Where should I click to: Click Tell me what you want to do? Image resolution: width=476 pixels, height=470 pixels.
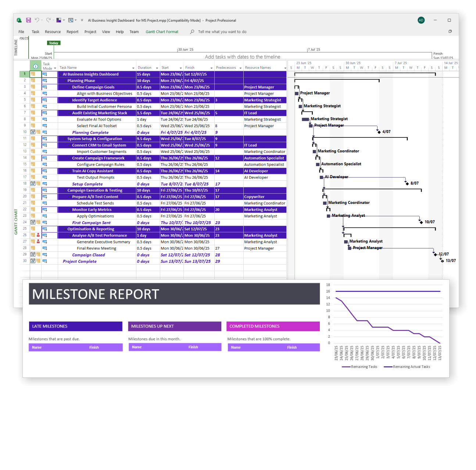(222, 32)
